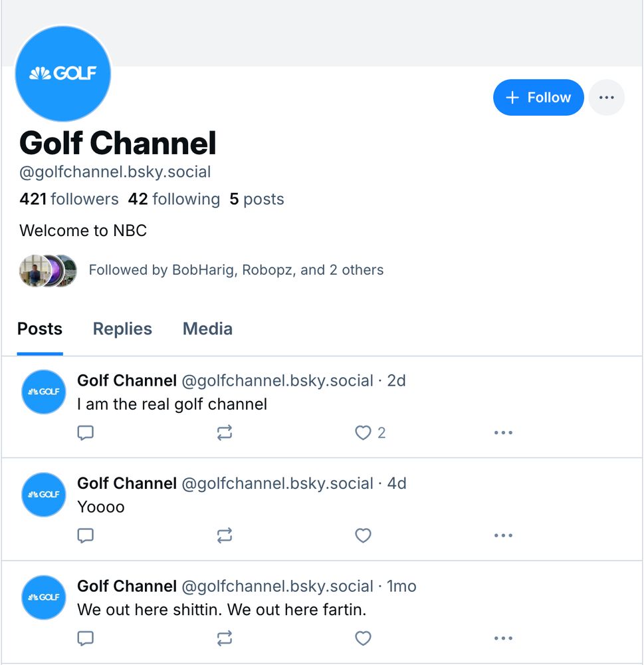View the 42 following list
The image size is (644, 665).
click(x=174, y=199)
